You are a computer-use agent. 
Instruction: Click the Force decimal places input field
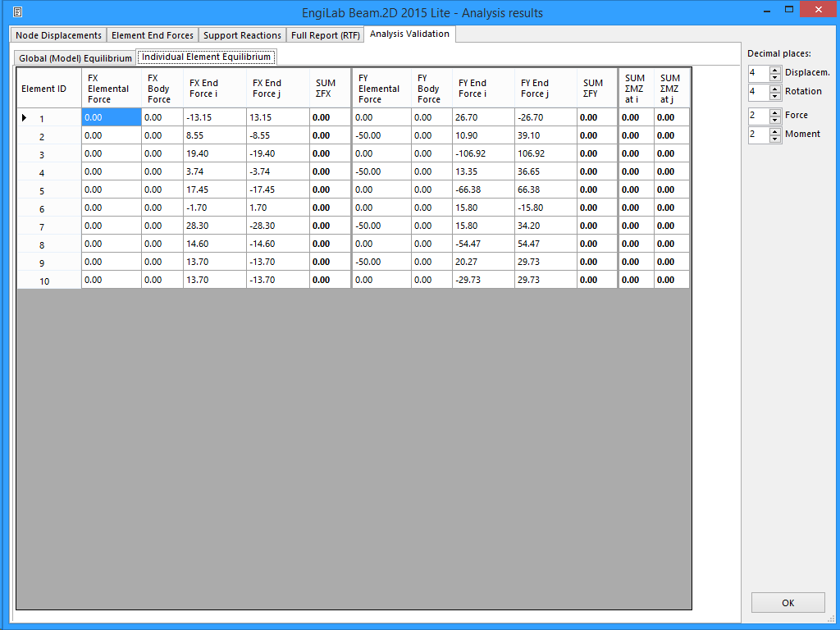click(757, 116)
